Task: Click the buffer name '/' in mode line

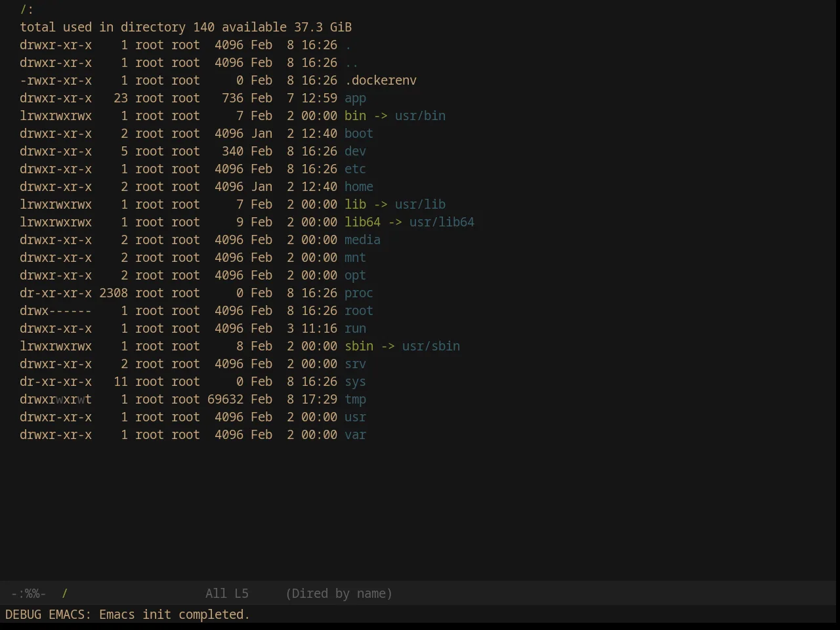Action: [x=64, y=594]
